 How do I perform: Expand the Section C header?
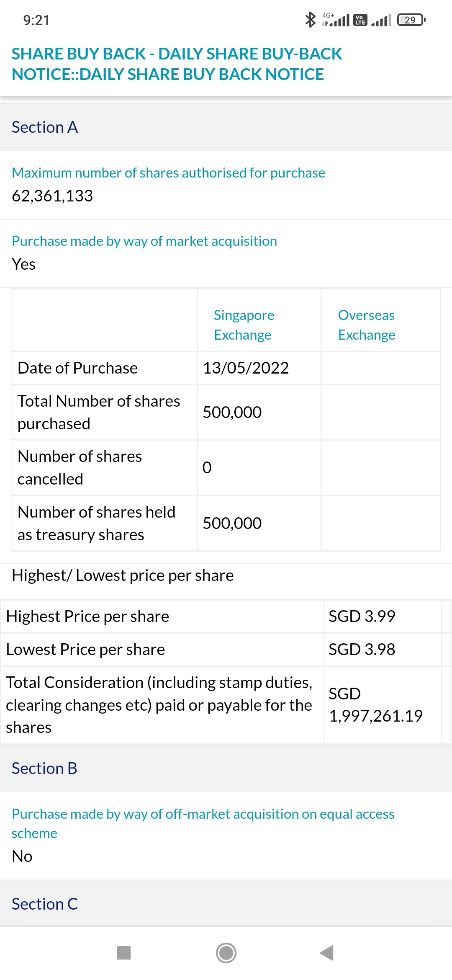tap(45, 904)
